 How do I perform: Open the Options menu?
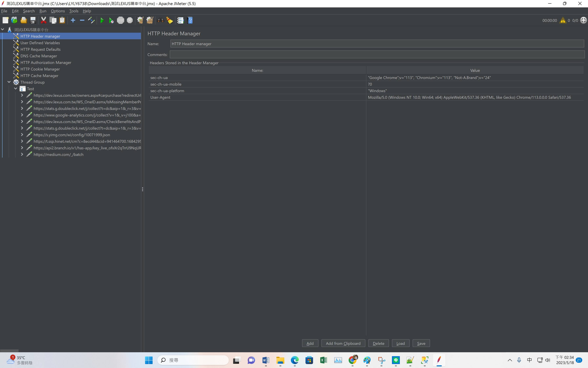point(58,11)
